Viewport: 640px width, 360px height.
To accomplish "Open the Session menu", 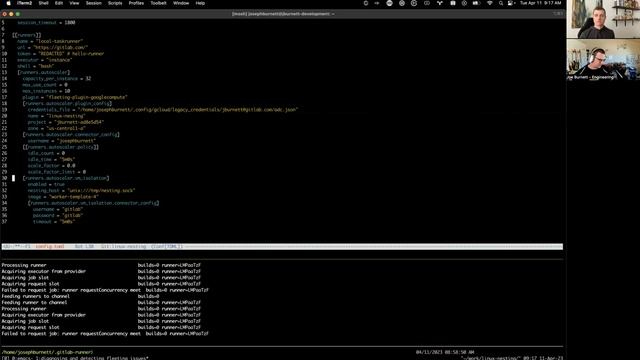I will 93,3.
